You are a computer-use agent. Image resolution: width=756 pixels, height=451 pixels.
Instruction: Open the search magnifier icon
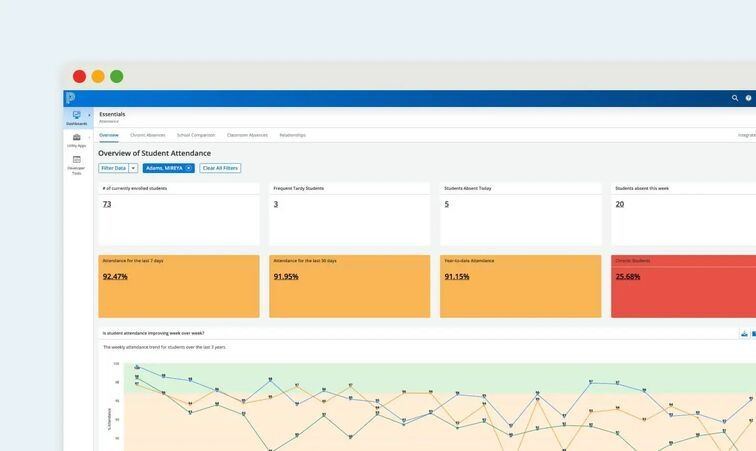[x=735, y=98]
